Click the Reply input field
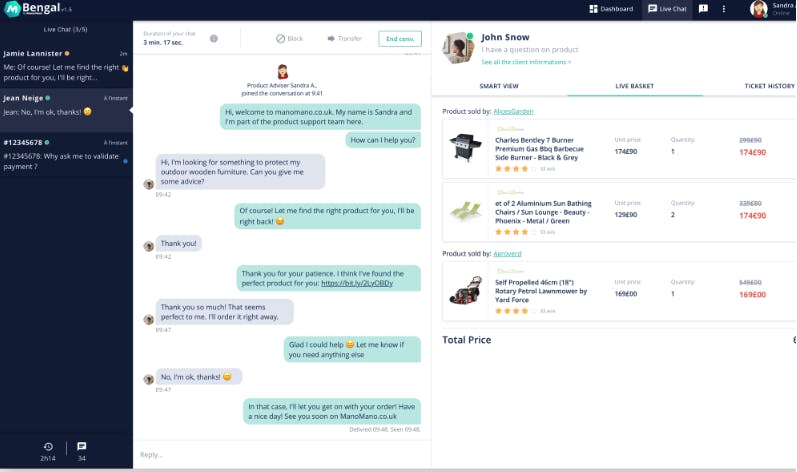Screen dimensions: 797x472 (282, 455)
